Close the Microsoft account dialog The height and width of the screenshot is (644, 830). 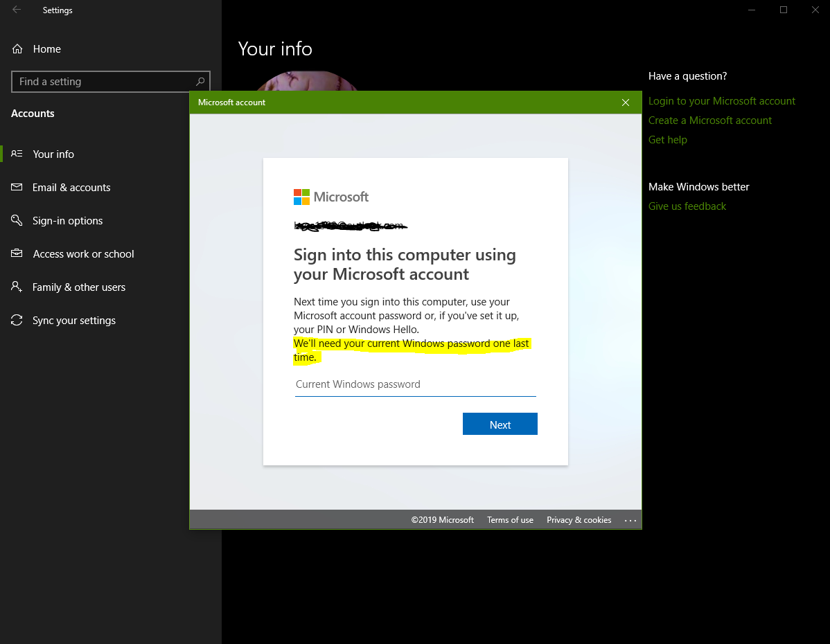pos(625,102)
